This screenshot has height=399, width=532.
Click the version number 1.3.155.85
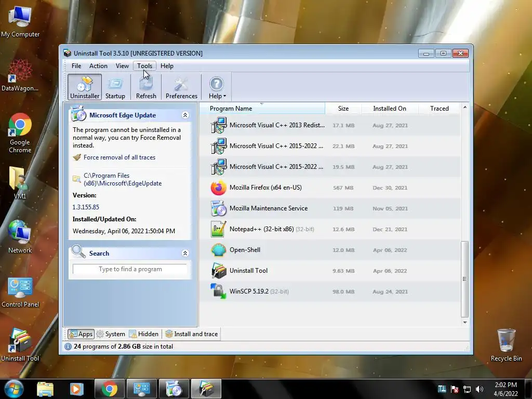(86, 207)
